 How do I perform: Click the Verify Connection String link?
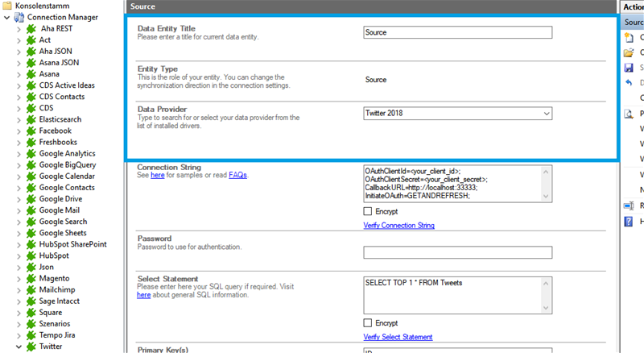click(398, 226)
